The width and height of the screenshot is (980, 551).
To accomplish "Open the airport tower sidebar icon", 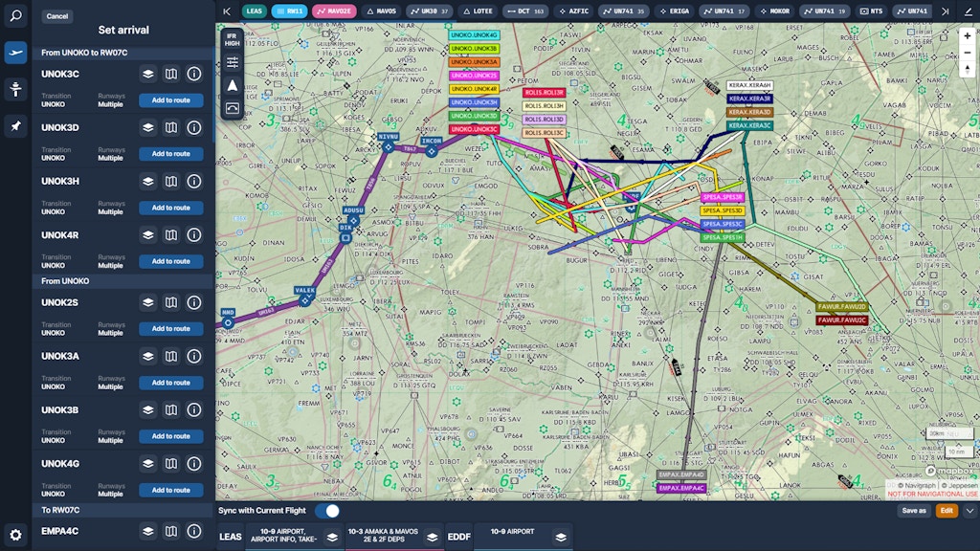I will click(15, 89).
